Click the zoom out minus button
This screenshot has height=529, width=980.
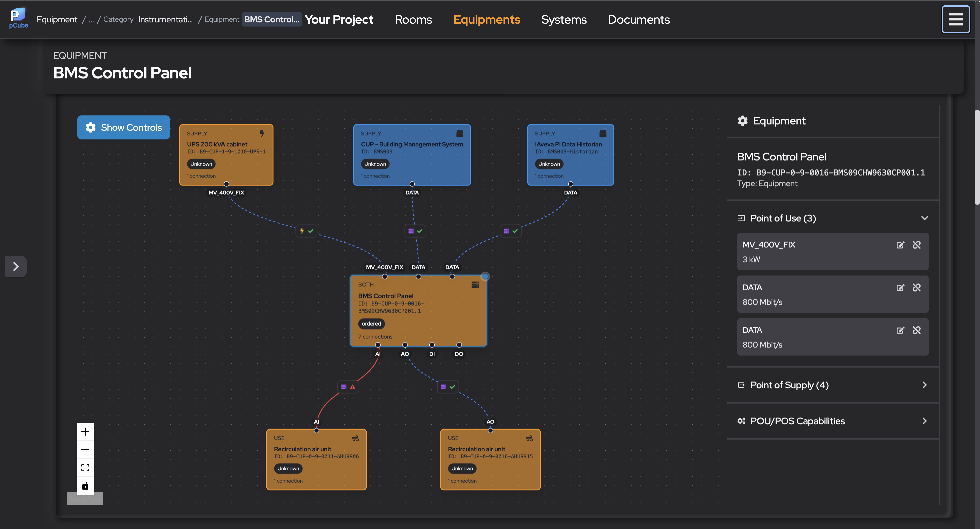[85, 450]
